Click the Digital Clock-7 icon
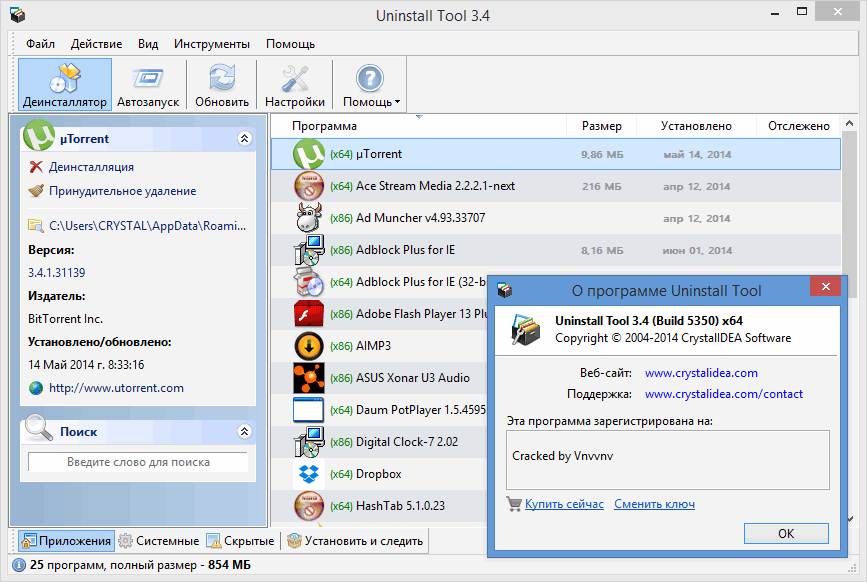Screen dimensions: 867x582 [x=309, y=442]
